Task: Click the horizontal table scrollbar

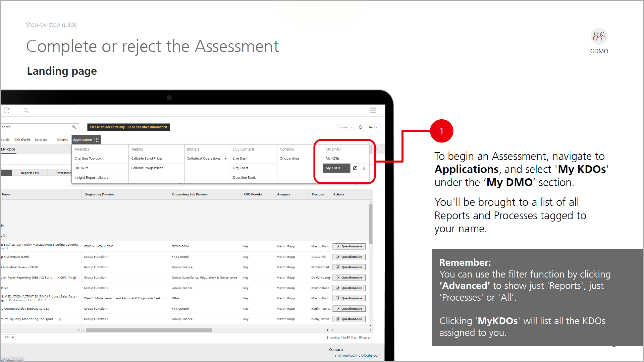Action: coord(149,330)
